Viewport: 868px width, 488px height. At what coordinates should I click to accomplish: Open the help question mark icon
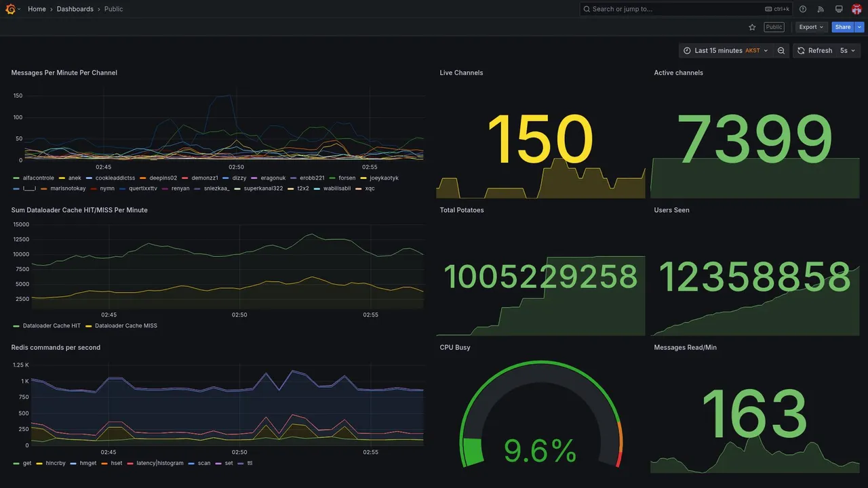point(803,9)
